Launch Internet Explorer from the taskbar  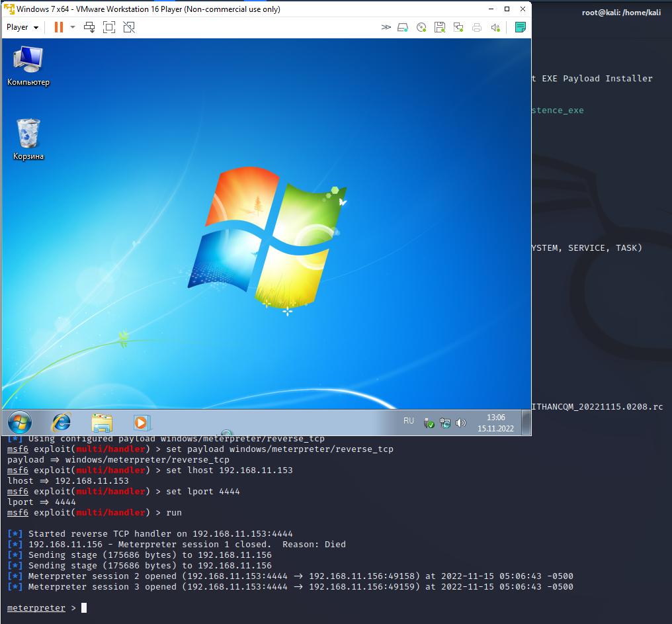pyautogui.click(x=62, y=422)
